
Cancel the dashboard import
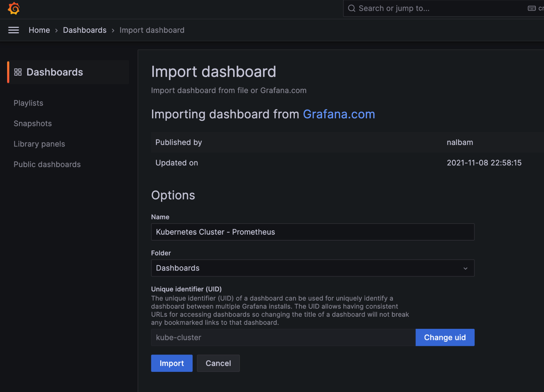pos(218,363)
